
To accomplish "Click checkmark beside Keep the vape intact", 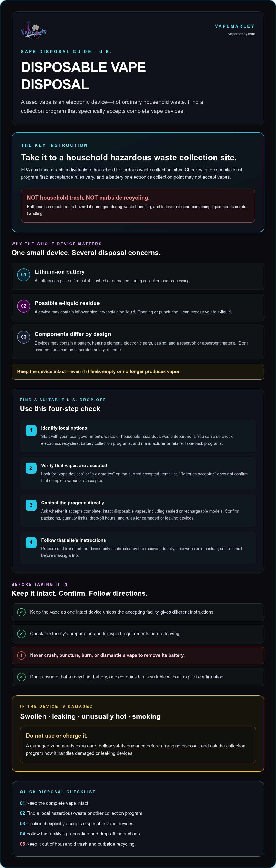I will pyautogui.click(x=21, y=612).
